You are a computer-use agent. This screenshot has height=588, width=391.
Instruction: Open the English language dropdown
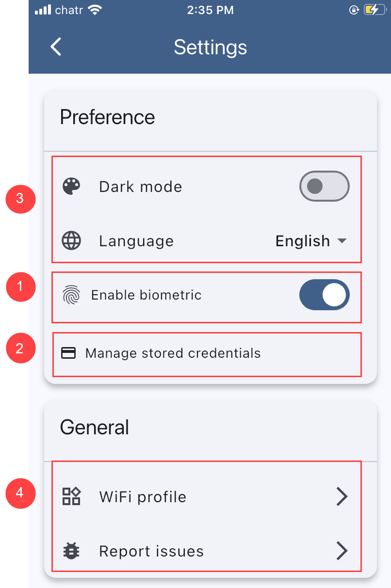[310, 241]
